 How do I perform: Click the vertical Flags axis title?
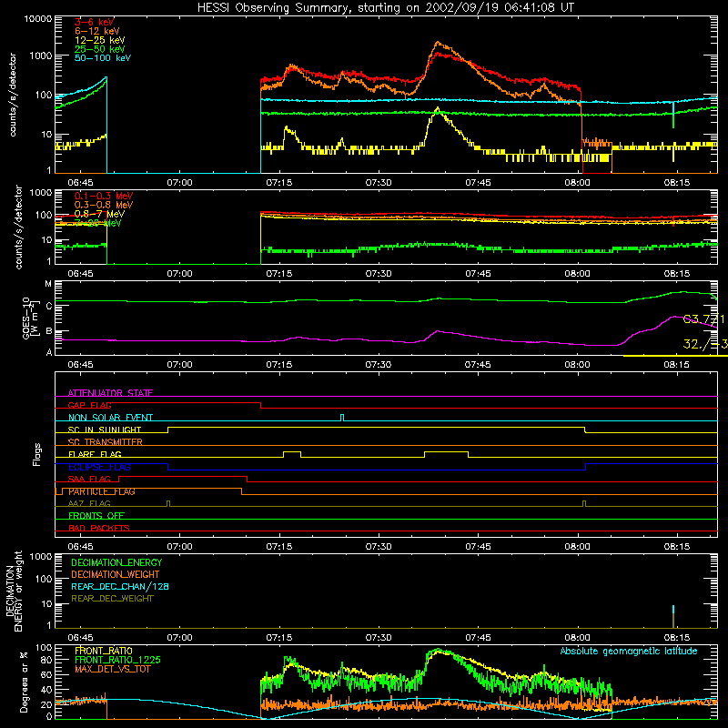36,454
